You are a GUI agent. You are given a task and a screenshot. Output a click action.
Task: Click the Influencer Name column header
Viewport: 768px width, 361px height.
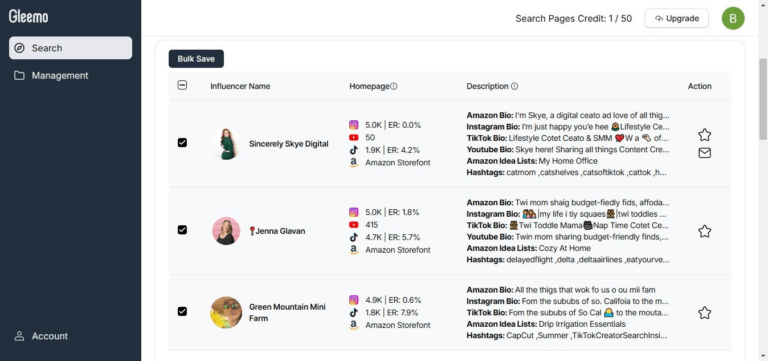240,86
